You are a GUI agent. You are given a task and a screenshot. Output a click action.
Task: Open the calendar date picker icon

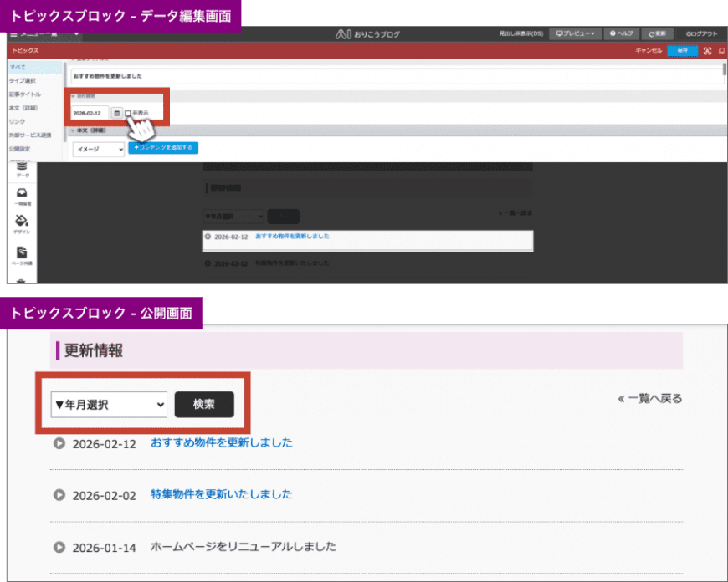tap(117, 113)
